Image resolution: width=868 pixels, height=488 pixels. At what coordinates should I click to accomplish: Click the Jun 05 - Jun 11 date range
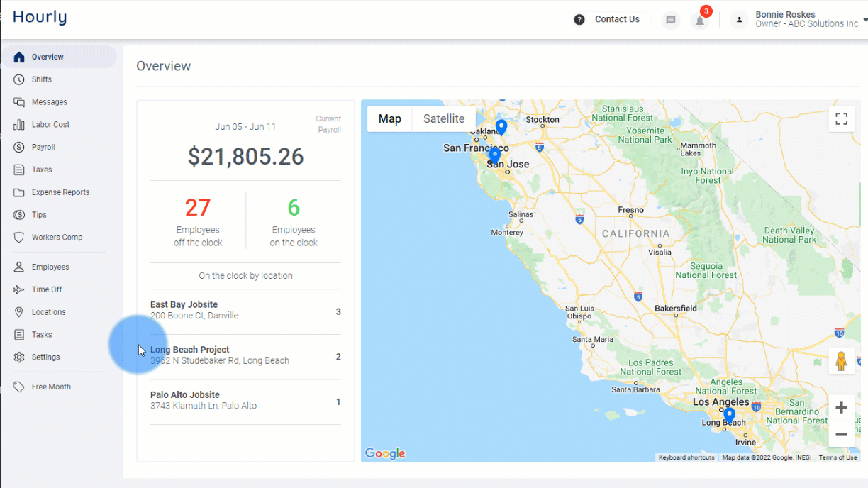[245, 127]
